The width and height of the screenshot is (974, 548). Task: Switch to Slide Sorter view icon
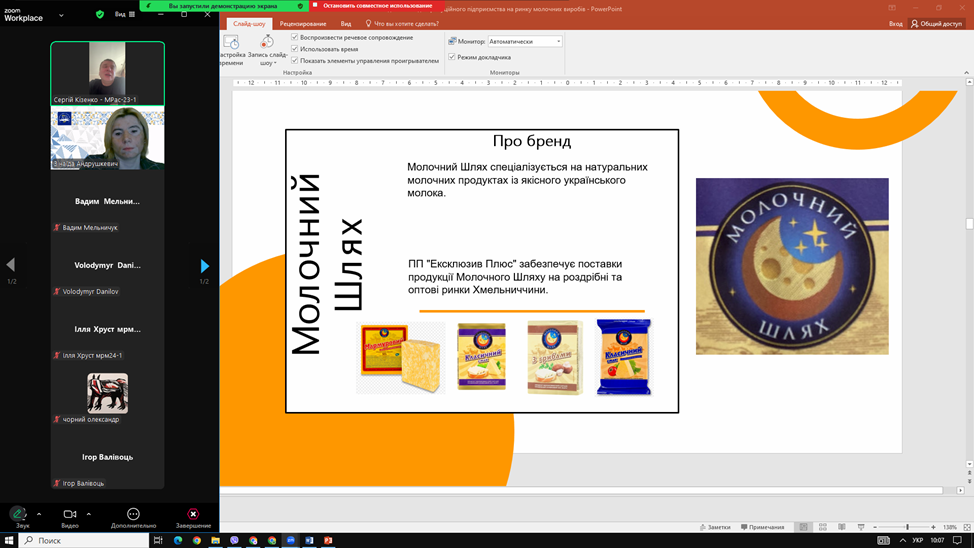coord(822,527)
